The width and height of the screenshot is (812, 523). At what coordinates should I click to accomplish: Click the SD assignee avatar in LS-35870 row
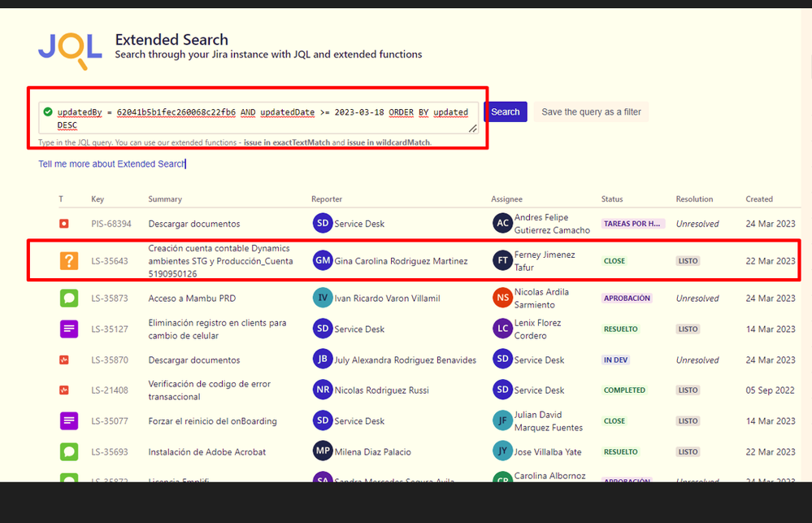[502, 360]
